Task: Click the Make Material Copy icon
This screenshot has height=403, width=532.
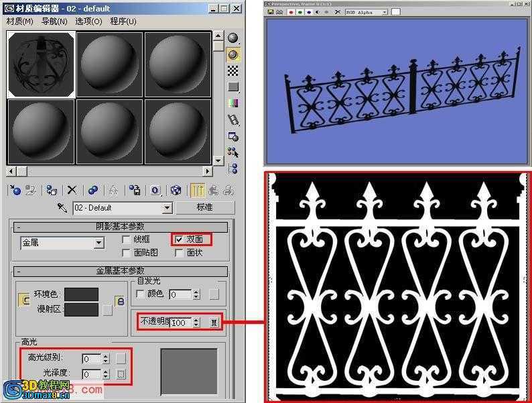Action: pyautogui.click(x=92, y=190)
